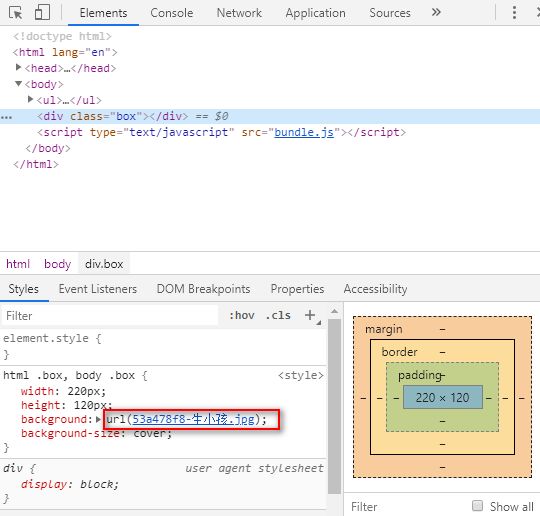Screen dimensions: 540x516
Task: Click the background property name
Action: coord(54,419)
